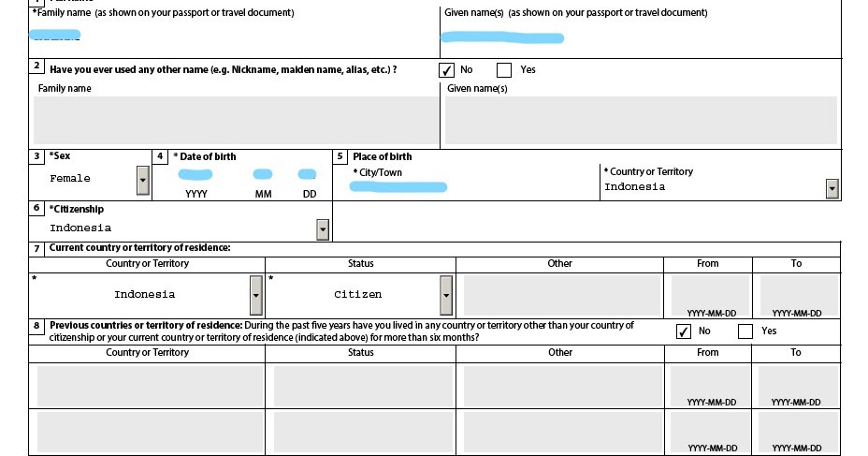Click the alternate Given name(s) field
The height and width of the screenshot is (456, 868).
pos(641,120)
